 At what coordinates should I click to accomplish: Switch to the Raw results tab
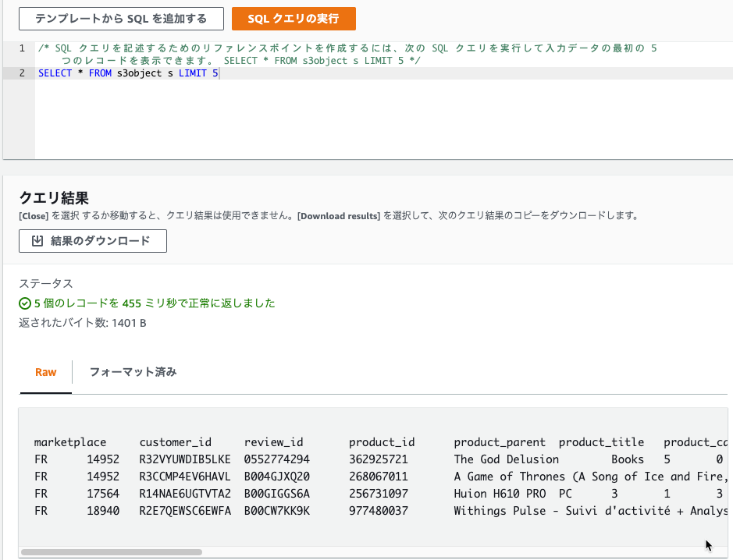(x=46, y=372)
